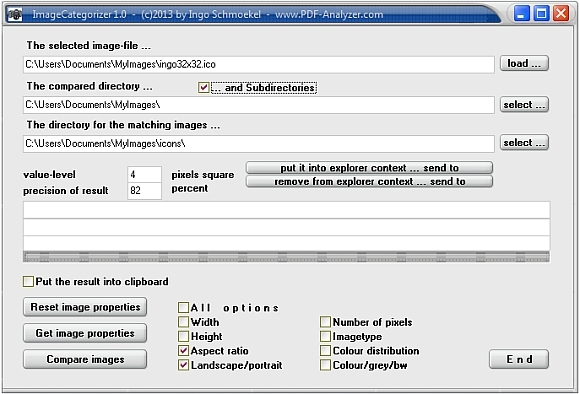Screen dimensions: 580x394
Task: Enable Put the result into clipboard
Action: (28, 282)
